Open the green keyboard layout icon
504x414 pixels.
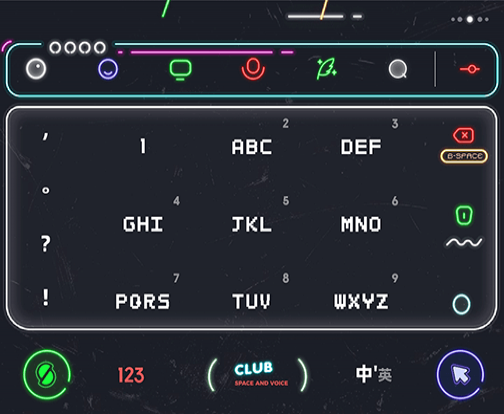[x=180, y=69]
